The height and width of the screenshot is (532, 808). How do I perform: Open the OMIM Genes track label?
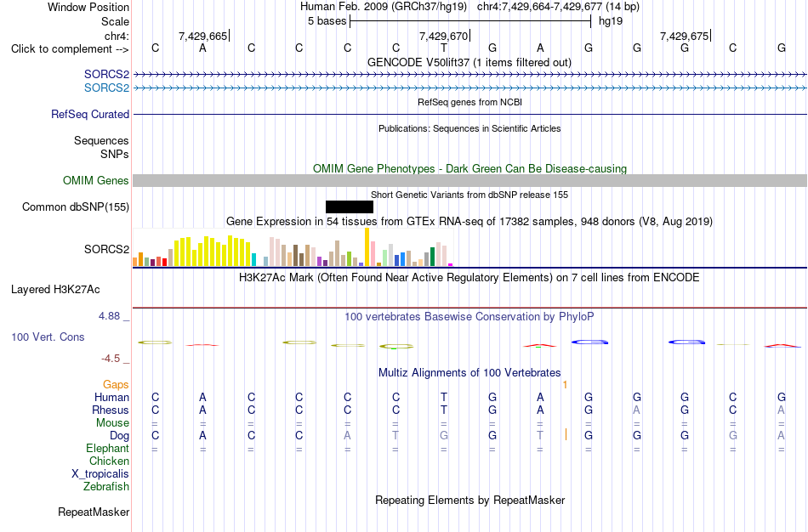[96, 181]
